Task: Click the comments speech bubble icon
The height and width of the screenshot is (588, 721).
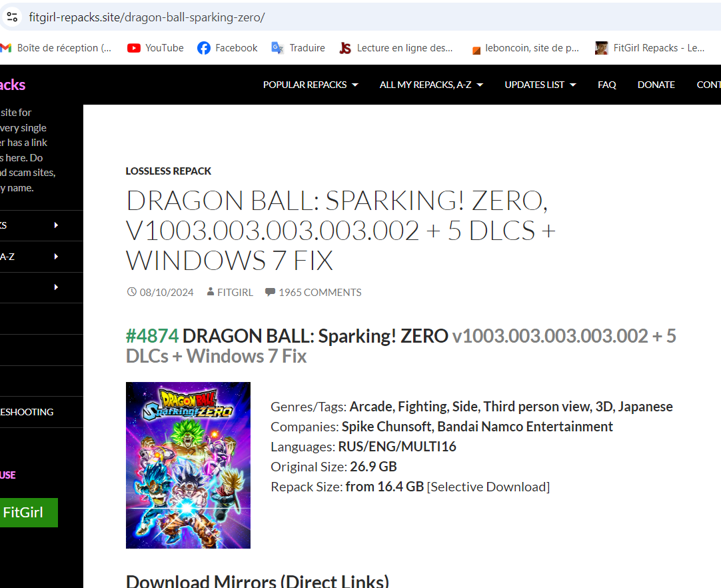Action: [270, 292]
